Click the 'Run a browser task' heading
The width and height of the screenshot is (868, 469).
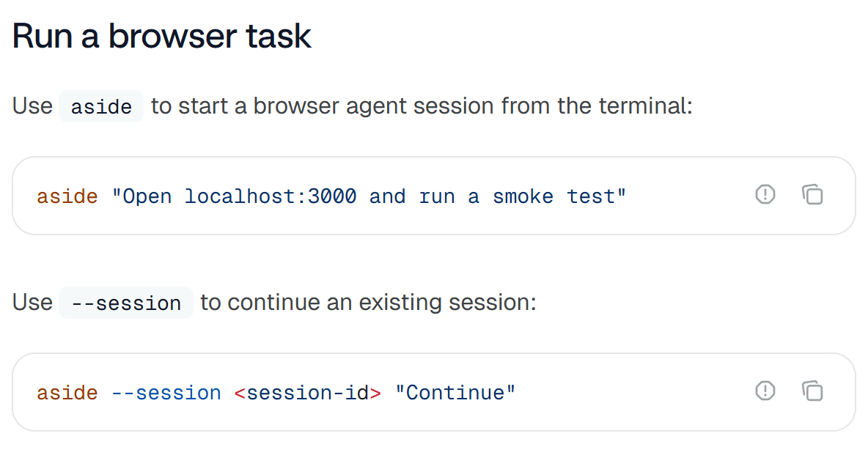[x=161, y=37]
